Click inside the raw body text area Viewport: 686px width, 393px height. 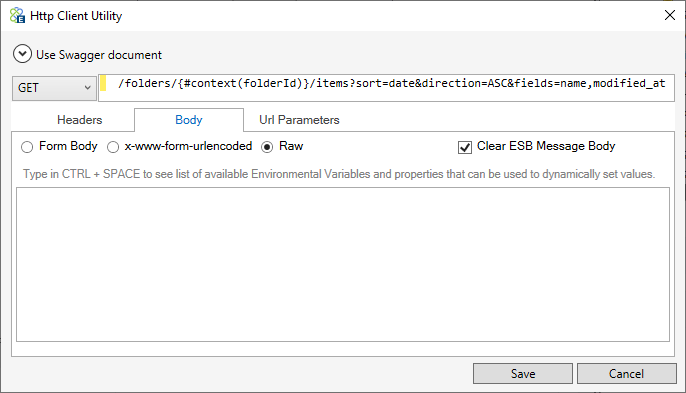tap(343, 264)
